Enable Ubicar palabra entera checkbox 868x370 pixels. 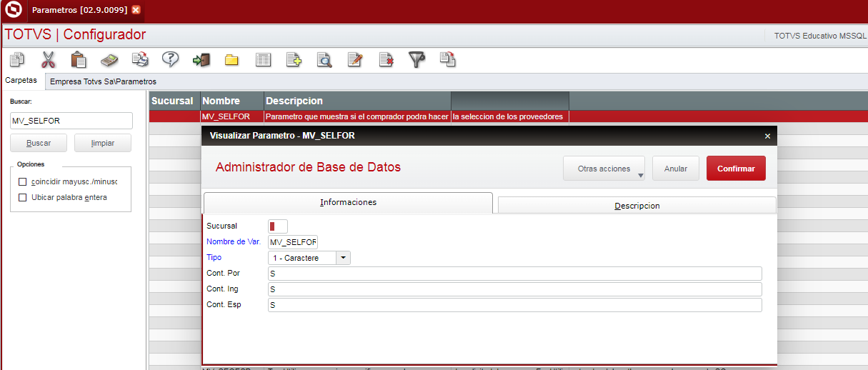[23, 197]
